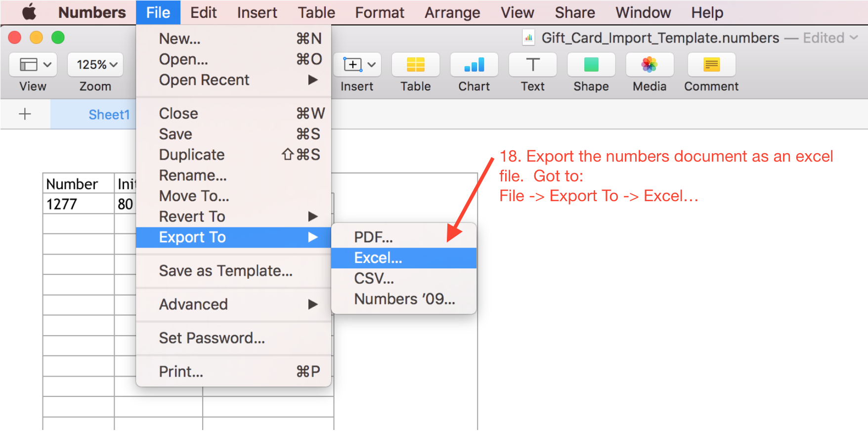Expand the Revert To submenu
The image size is (868, 432).
tap(233, 216)
